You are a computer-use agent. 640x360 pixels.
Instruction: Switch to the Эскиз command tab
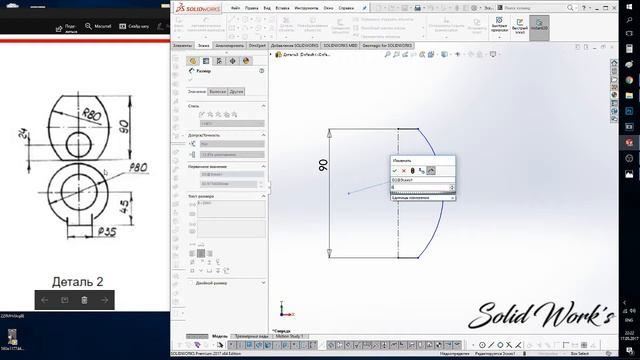(203, 46)
